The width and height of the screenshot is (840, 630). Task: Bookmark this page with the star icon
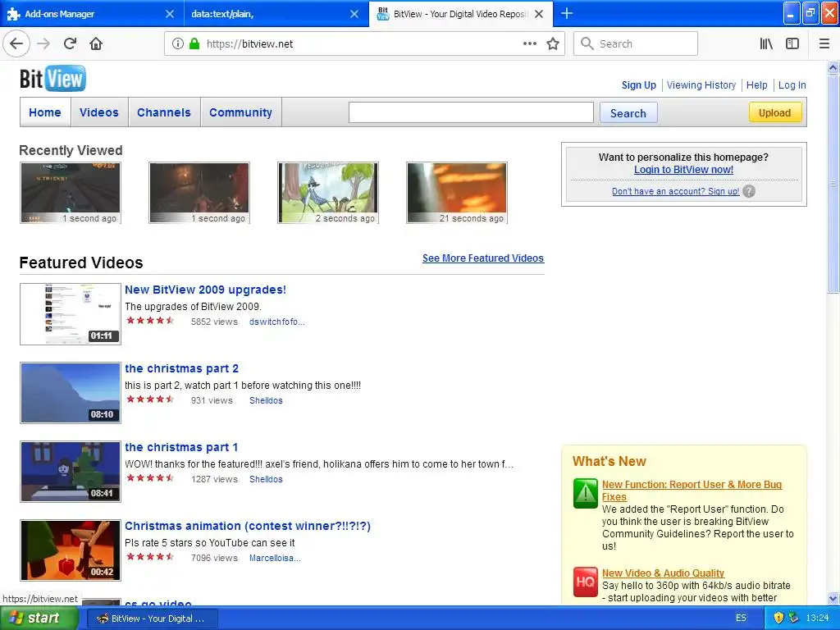pos(553,43)
